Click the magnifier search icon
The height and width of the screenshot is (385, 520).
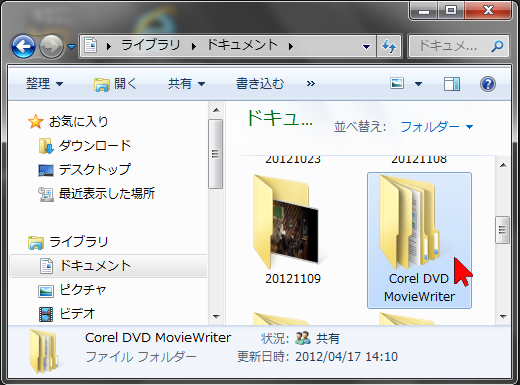[x=497, y=46]
